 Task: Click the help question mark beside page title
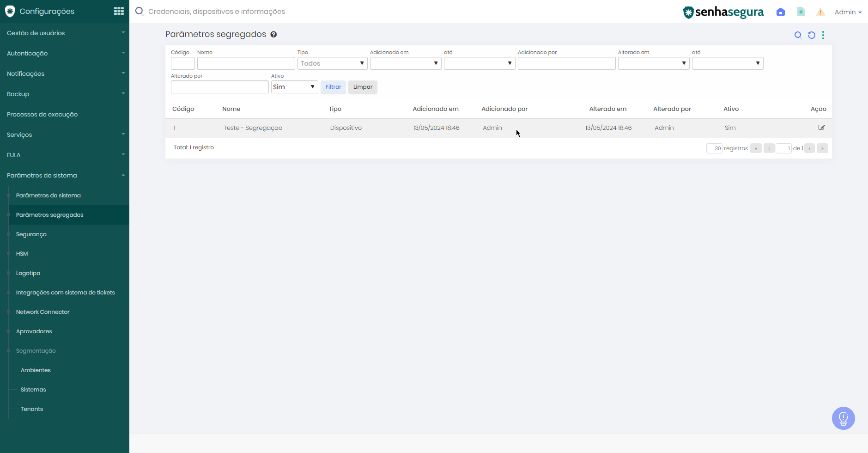tap(273, 34)
